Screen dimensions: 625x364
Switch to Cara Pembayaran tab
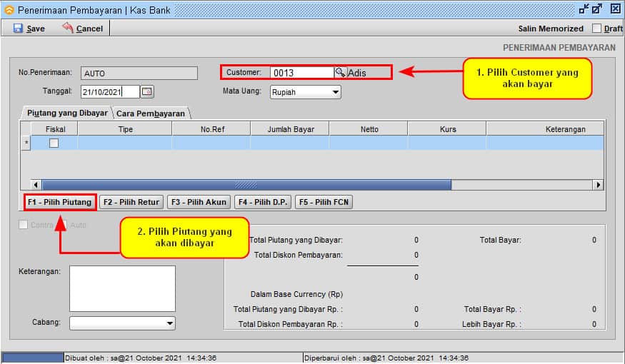pos(151,113)
